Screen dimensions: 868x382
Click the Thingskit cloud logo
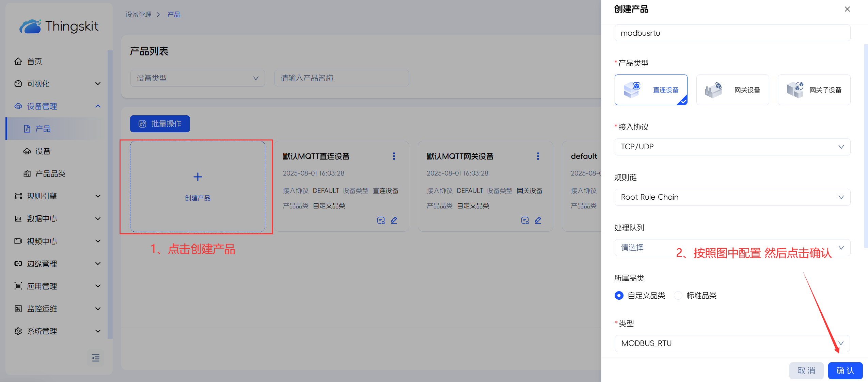[x=30, y=26]
